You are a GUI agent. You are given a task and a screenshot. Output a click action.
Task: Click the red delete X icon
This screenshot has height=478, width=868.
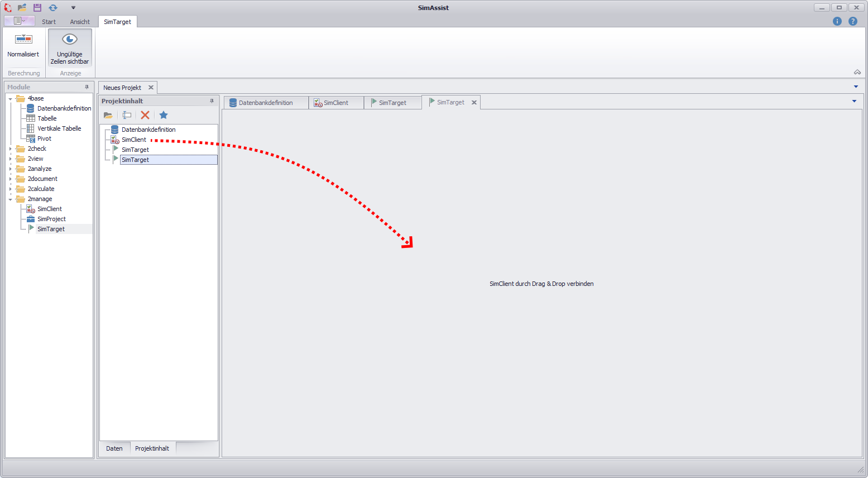point(145,115)
